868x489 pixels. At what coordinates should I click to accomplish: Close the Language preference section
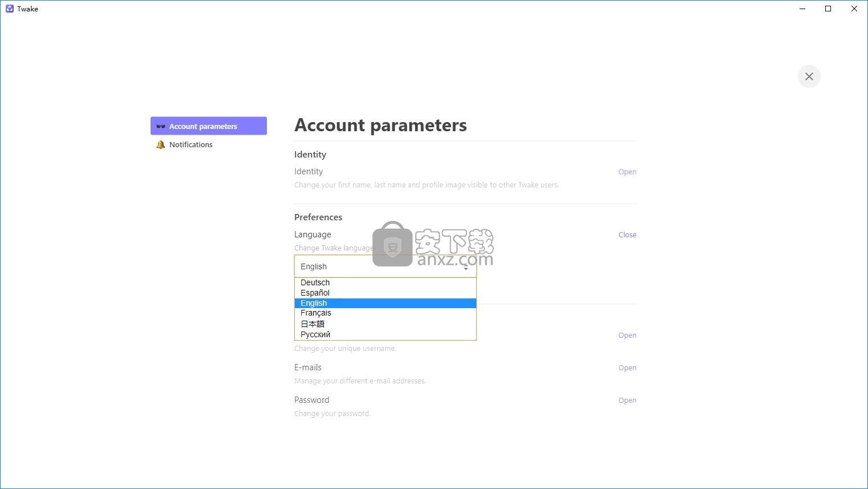[x=627, y=235]
